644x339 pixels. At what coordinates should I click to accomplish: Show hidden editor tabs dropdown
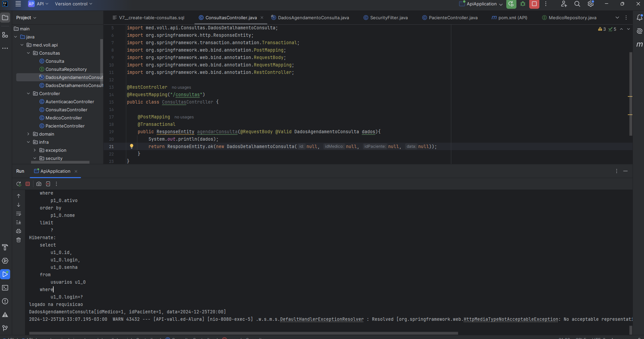click(617, 18)
